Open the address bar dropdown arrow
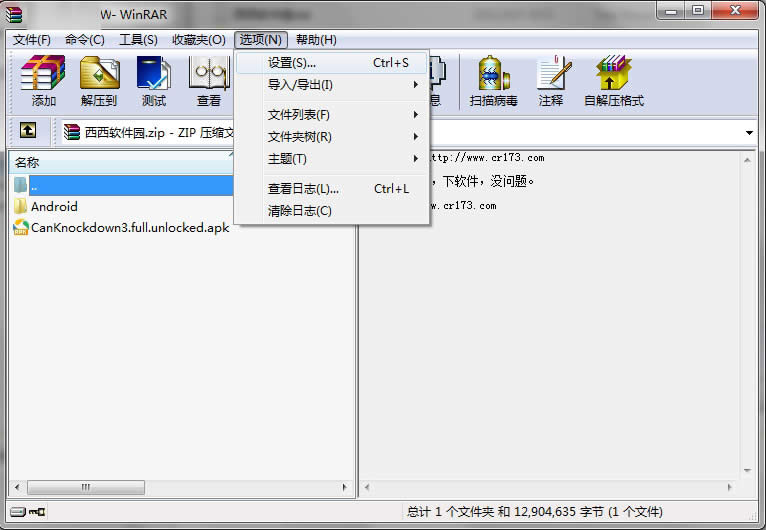 pos(749,132)
